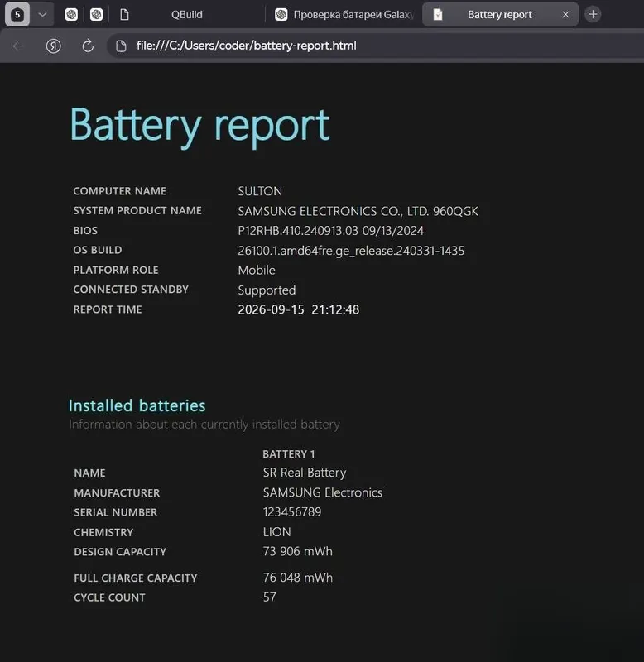The height and width of the screenshot is (662, 644).
Task: Click the full charge capacity 76 048 mWh
Action: pyautogui.click(x=298, y=577)
